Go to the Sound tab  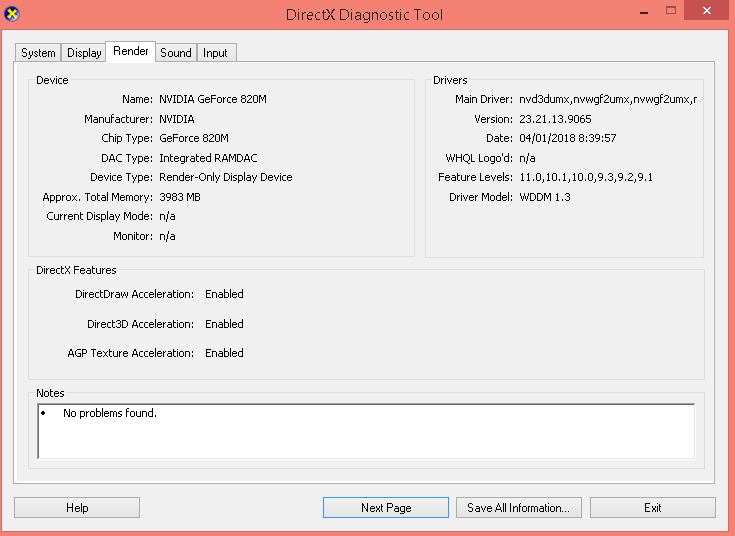pyautogui.click(x=176, y=53)
